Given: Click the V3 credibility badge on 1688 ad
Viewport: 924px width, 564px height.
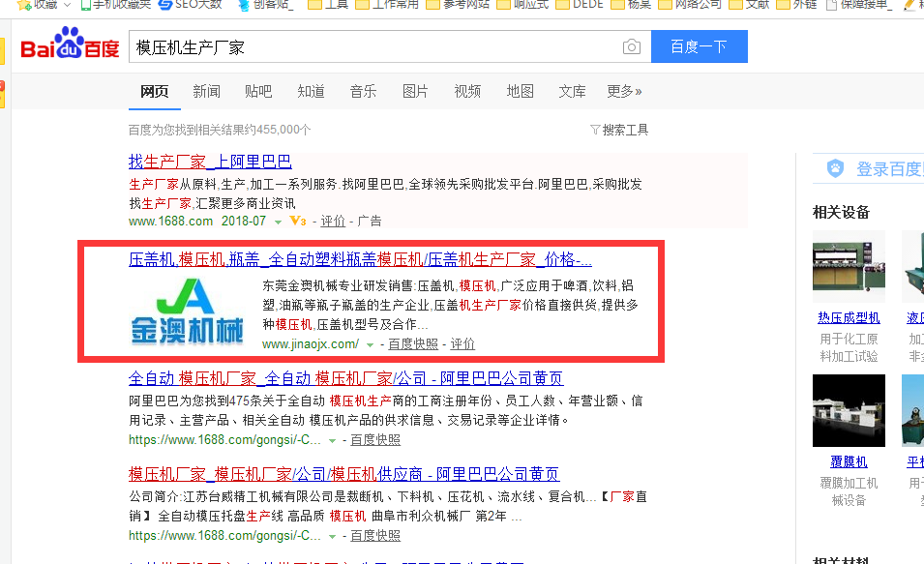Looking at the screenshot, I should pyautogui.click(x=298, y=221).
